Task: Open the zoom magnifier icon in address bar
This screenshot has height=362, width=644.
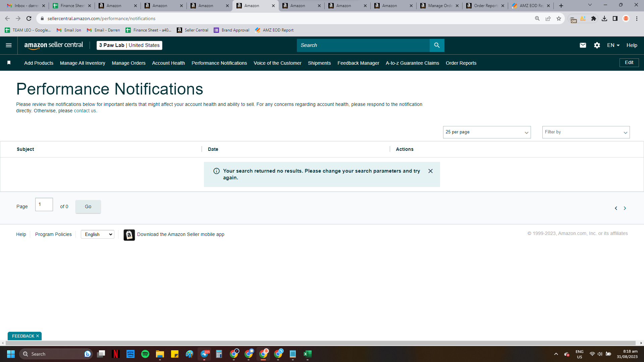Action: [x=537, y=18]
